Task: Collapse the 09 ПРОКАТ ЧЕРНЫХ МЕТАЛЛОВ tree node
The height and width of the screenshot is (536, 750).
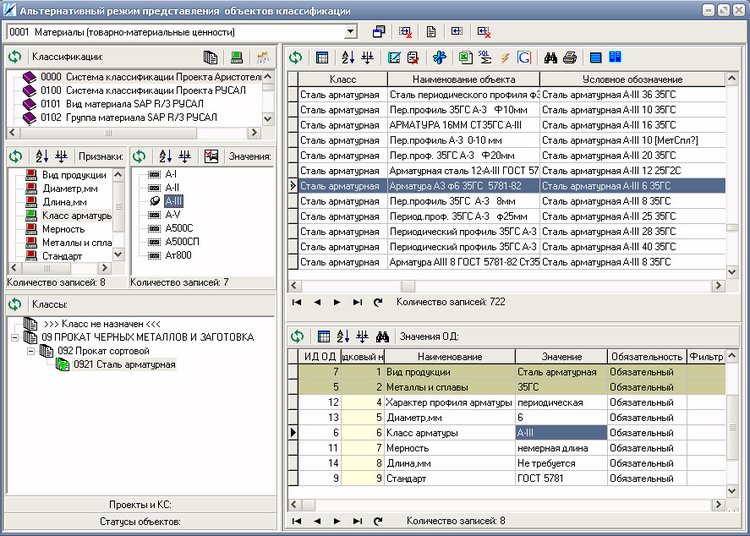Action: (16, 337)
